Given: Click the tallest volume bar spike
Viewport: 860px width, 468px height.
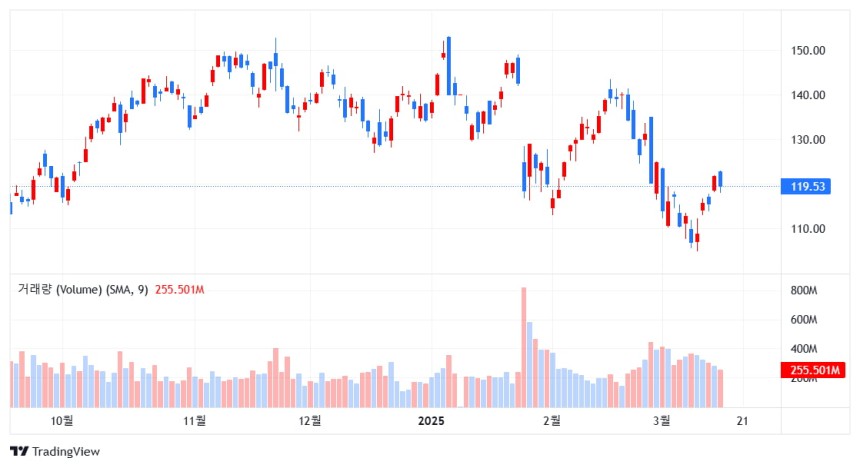Looking at the screenshot, I should pos(524,347).
